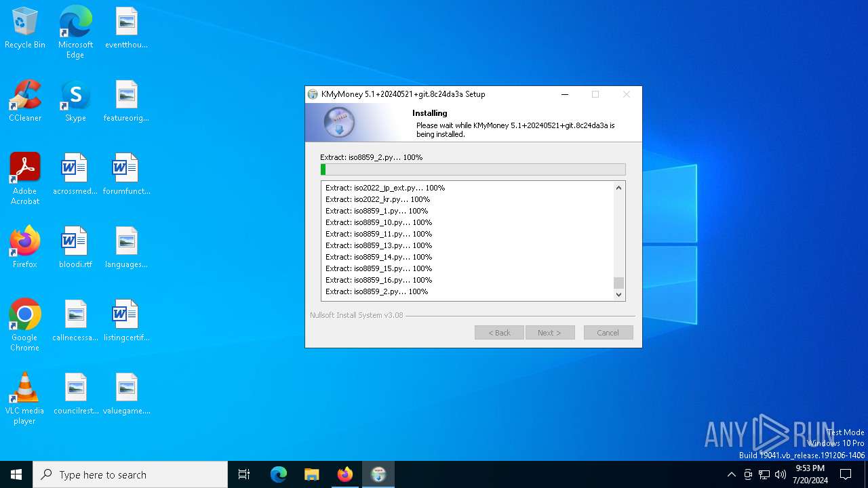The width and height of the screenshot is (868, 488).
Task: Open Edge from the taskbar
Action: 279,474
